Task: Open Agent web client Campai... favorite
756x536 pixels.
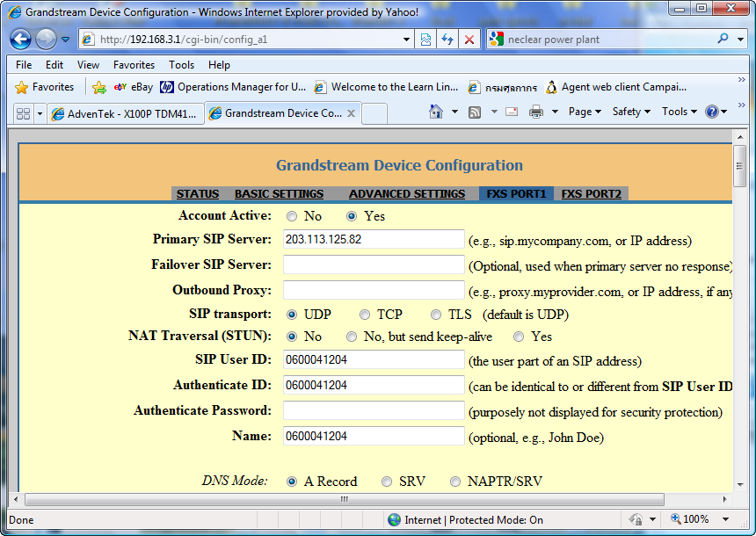Action: tap(615, 87)
